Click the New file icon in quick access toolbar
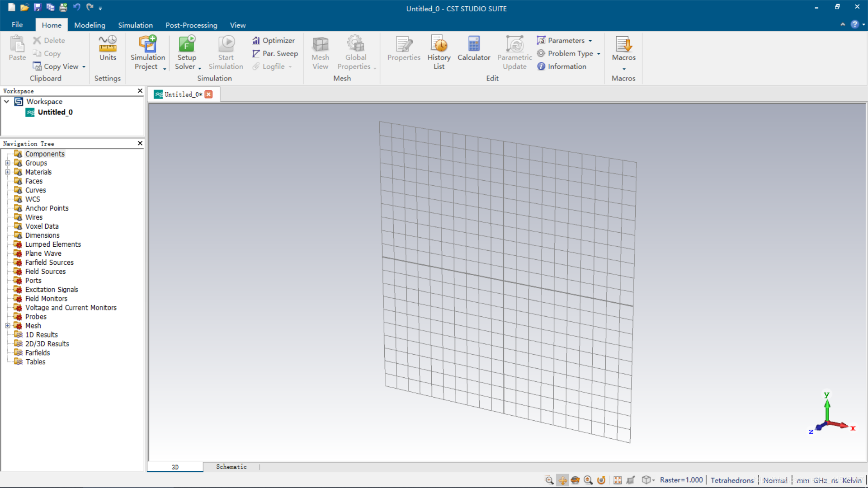Screen dimensions: 868x488 (12, 7)
